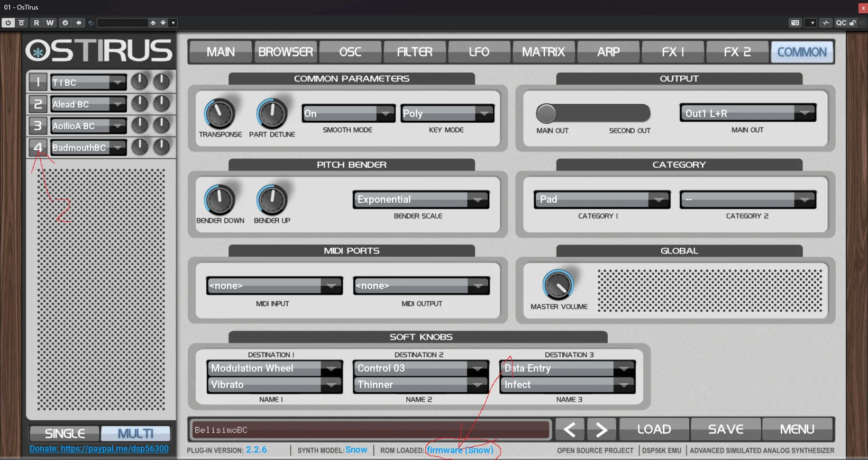Image resolution: width=868 pixels, height=460 pixels.
Task: Open the PayPal donate link
Action: (x=99, y=448)
